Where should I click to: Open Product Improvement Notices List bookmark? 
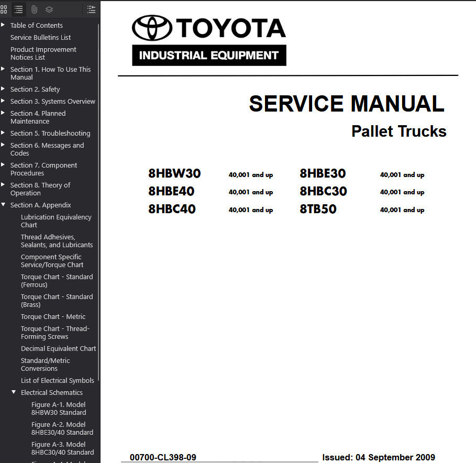[x=43, y=53]
